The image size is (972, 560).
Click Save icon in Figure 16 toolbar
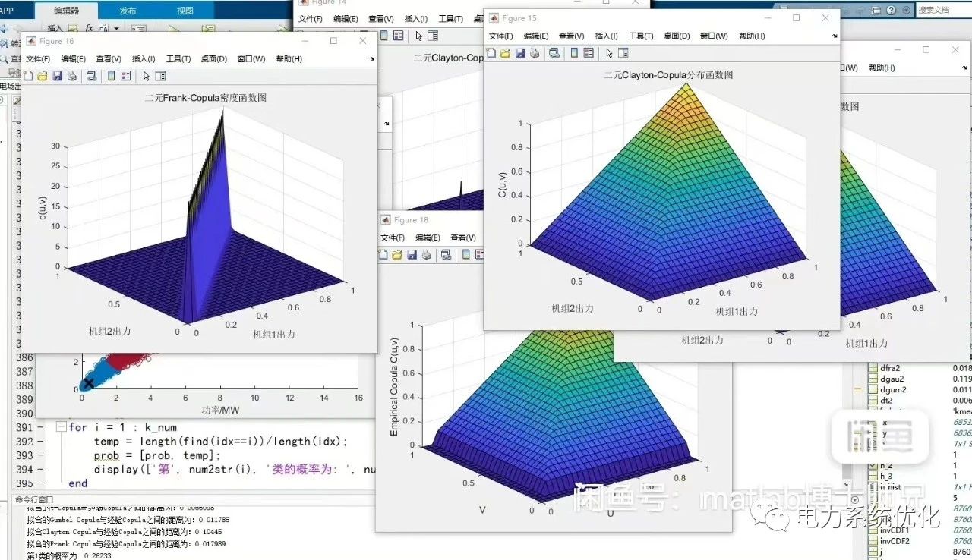point(57,76)
